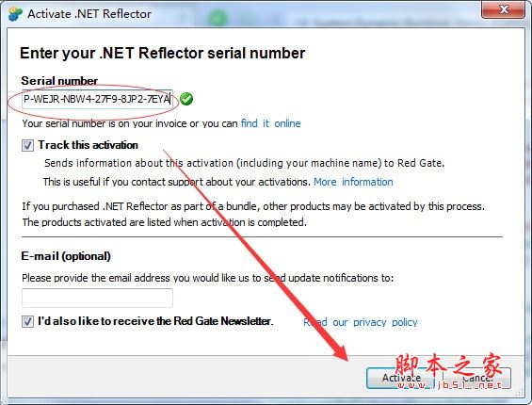Click the green serial validation checkmark icon
Screen dimensions: 532x405
186,99
